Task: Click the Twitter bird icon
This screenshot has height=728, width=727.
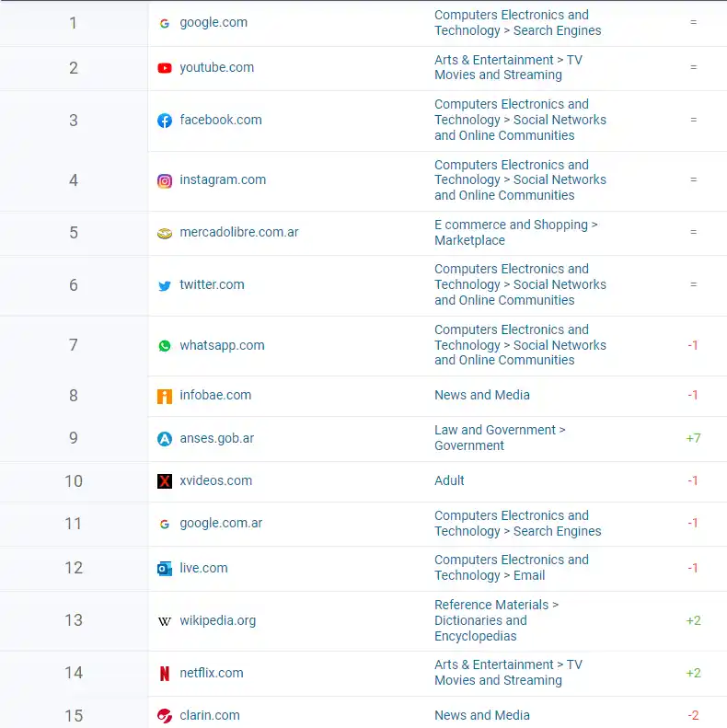Action: 165,286
